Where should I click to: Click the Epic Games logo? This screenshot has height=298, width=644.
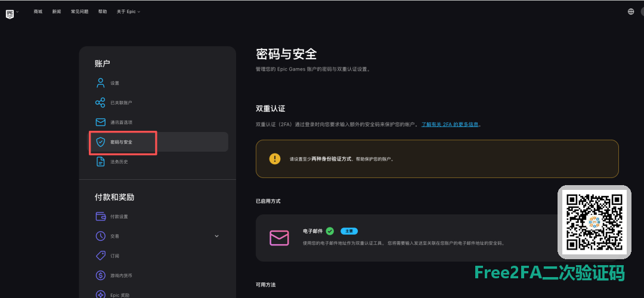pos(10,14)
